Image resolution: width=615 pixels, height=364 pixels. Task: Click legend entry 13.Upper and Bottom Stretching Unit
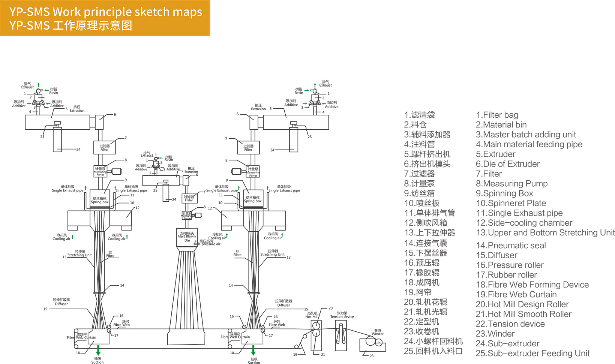[x=545, y=233]
